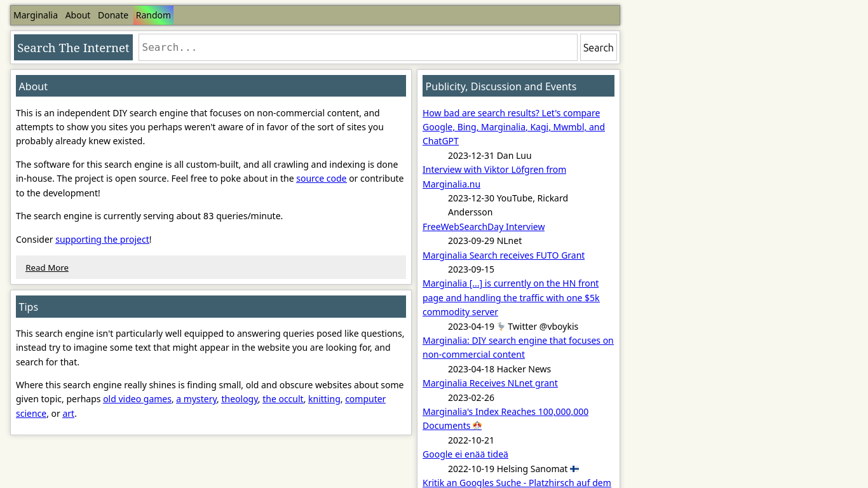Open the computer science link
The height and width of the screenshot is (488, 868).
[365, 399]
